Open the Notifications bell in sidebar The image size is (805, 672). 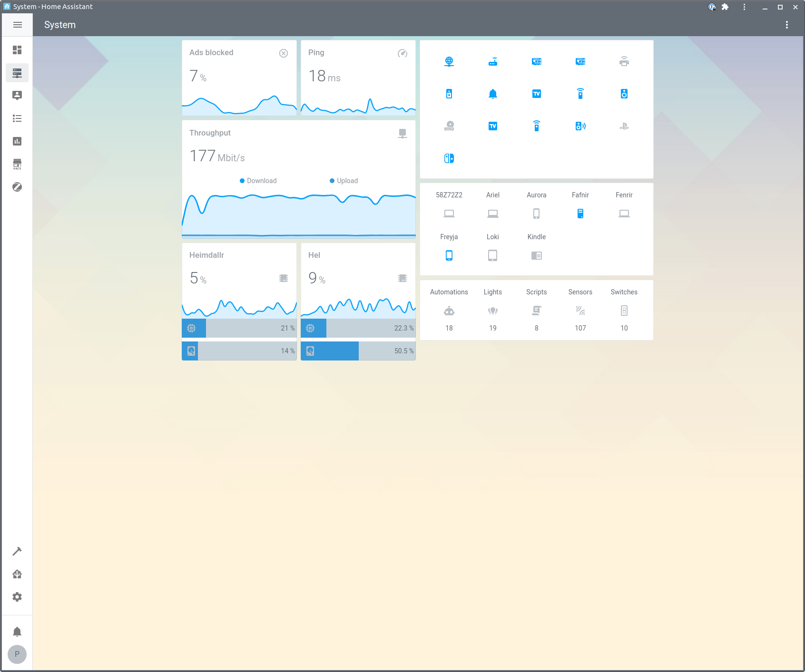pyautogui.click(x=17, y=632)
